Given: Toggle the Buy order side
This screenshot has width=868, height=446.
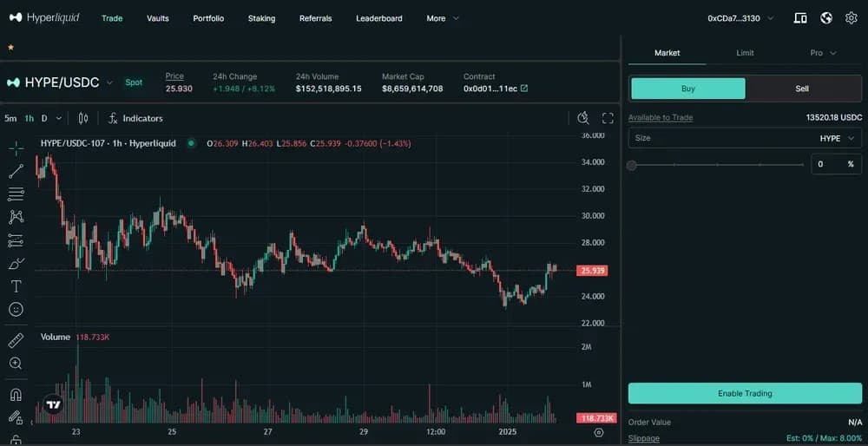Looking at the screenshot, I should pos(687,89).
